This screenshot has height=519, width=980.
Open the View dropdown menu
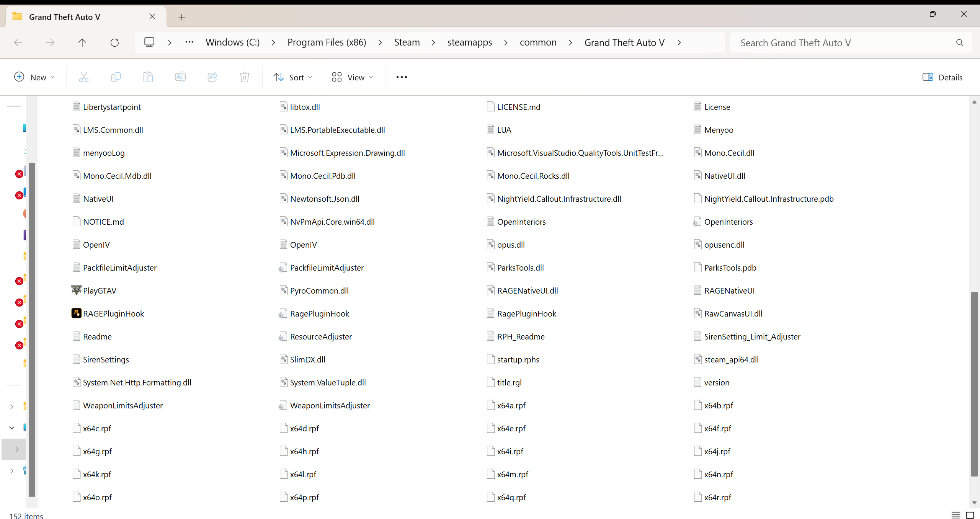click(x=352, y=77)
